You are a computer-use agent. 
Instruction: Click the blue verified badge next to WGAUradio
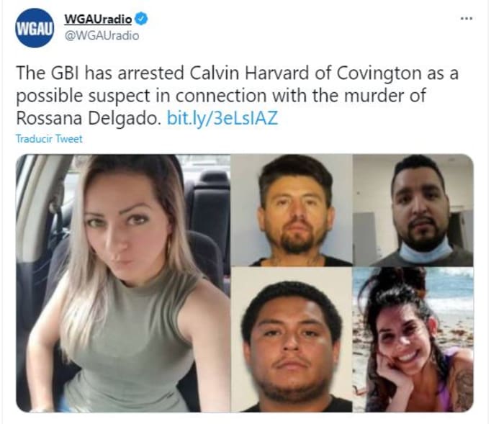[x=141, y=19]
